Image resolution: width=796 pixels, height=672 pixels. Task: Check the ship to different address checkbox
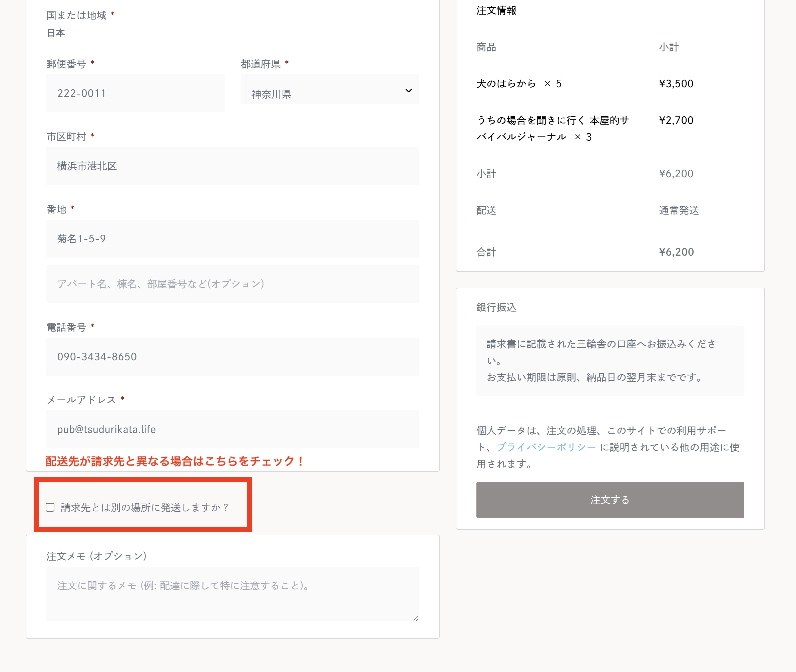click(x=50, y=507)
